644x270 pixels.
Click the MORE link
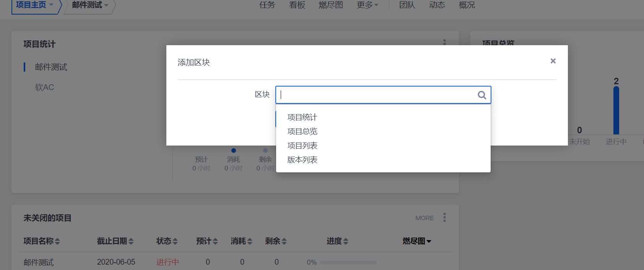click(x=424, y=218)
